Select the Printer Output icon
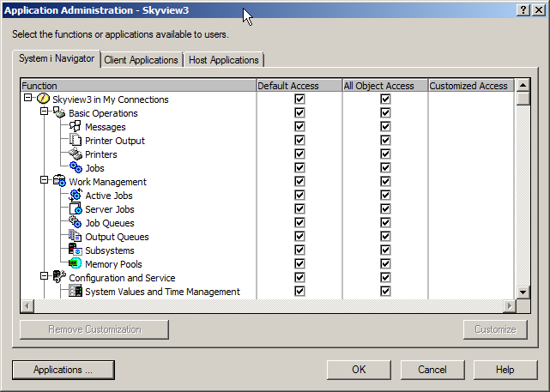The width and height of the screenshot is (550, 392). click(76, 140)
